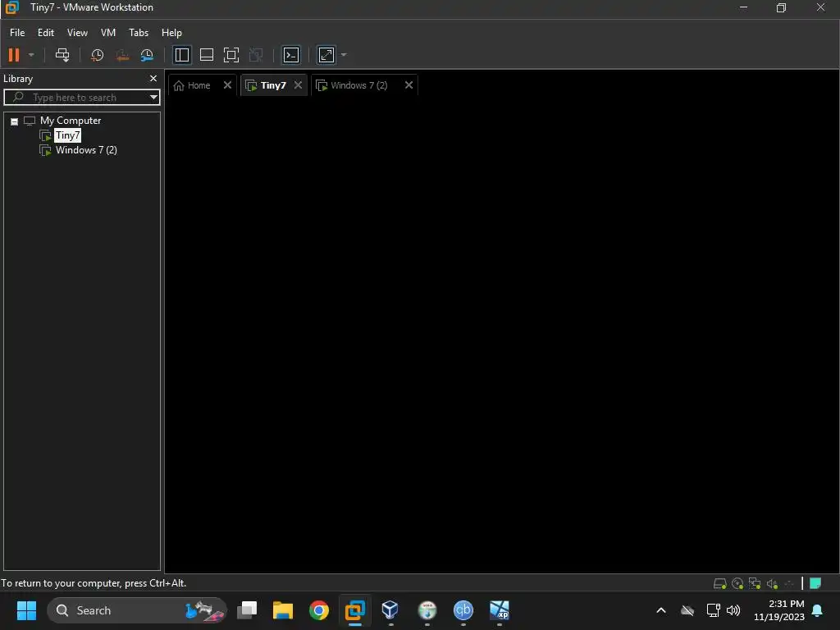Open the stretch display dropdown arrow

click(x=344, y=55)
